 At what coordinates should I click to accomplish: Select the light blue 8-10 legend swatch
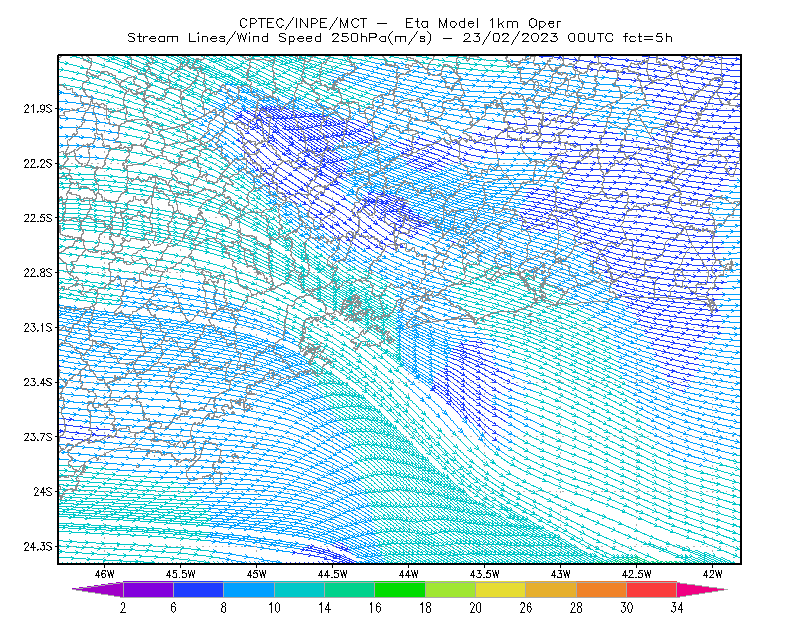249,589
